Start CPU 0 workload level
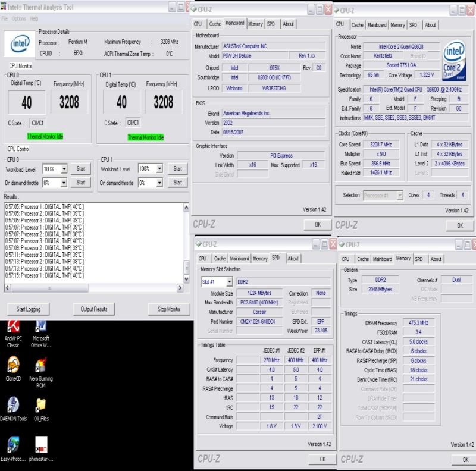This screenshot has height=471, width=476. (81, 169)
